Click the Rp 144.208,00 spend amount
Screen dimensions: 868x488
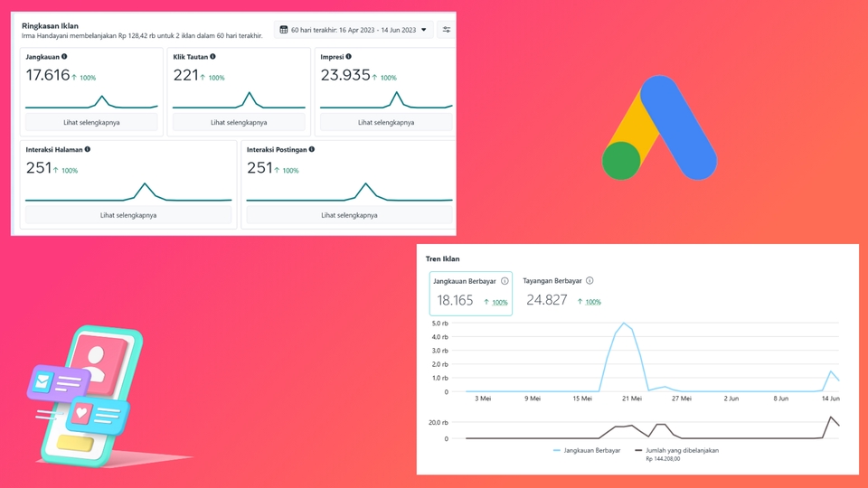[x=663, y=459]
